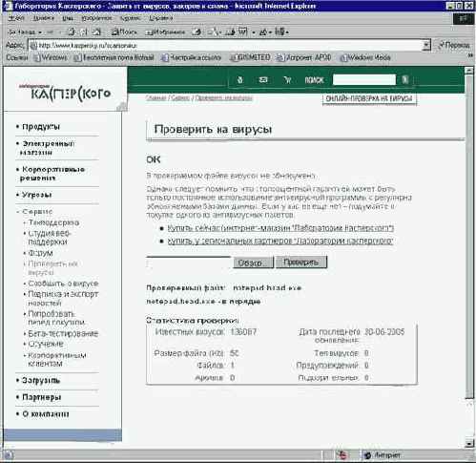Open the Обучение sidebar link
This screenshot has height=463, width=476.
coord(46,344)
